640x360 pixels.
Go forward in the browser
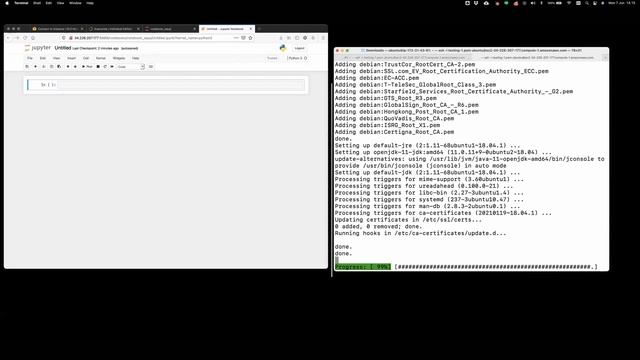coord(17,38)
